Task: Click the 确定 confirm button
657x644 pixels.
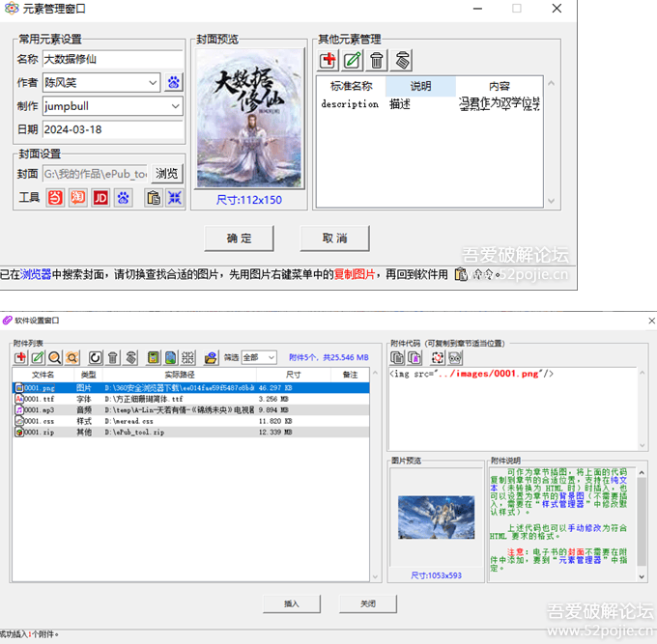Action: click(x=239, y=238)
